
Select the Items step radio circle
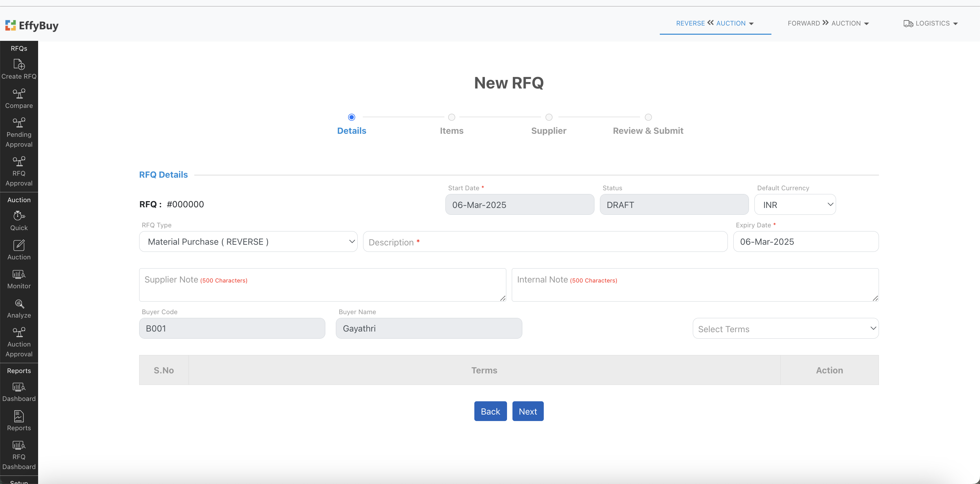[452, 117]
